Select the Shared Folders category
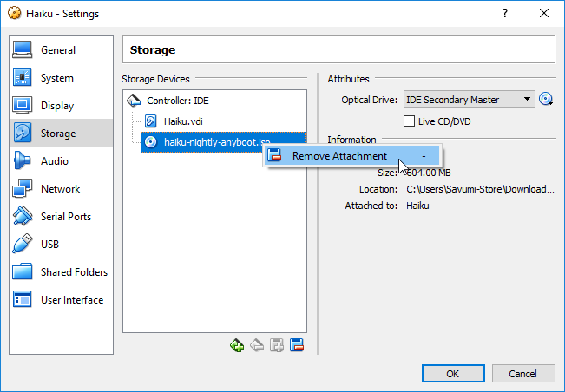Viewport: 565px width, 392px height. [x=74, y=272]
